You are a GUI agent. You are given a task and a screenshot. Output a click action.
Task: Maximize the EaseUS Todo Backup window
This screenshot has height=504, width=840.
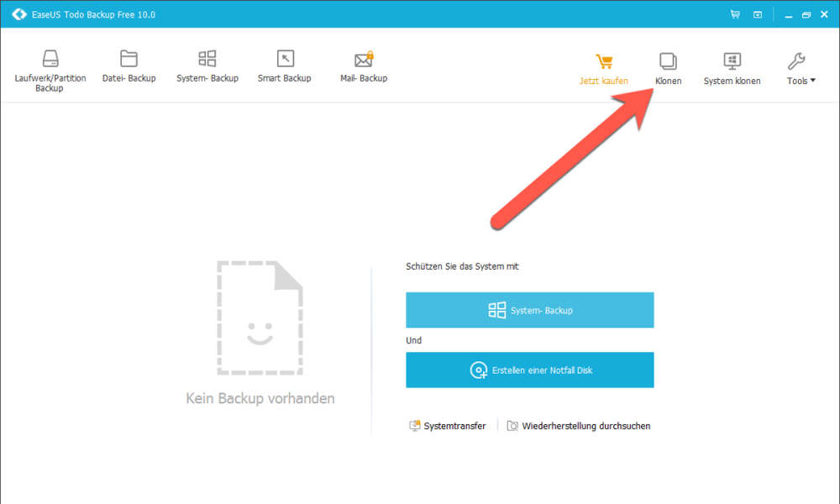[806, 15]
